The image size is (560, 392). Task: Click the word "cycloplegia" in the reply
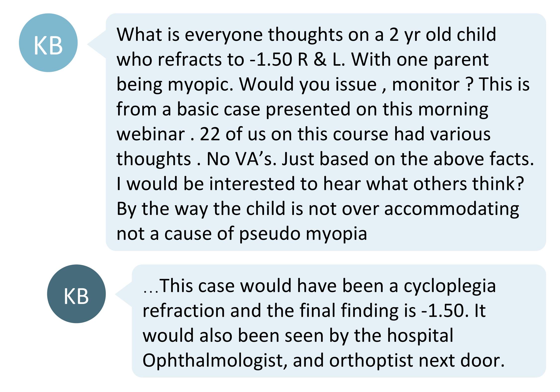450,286
